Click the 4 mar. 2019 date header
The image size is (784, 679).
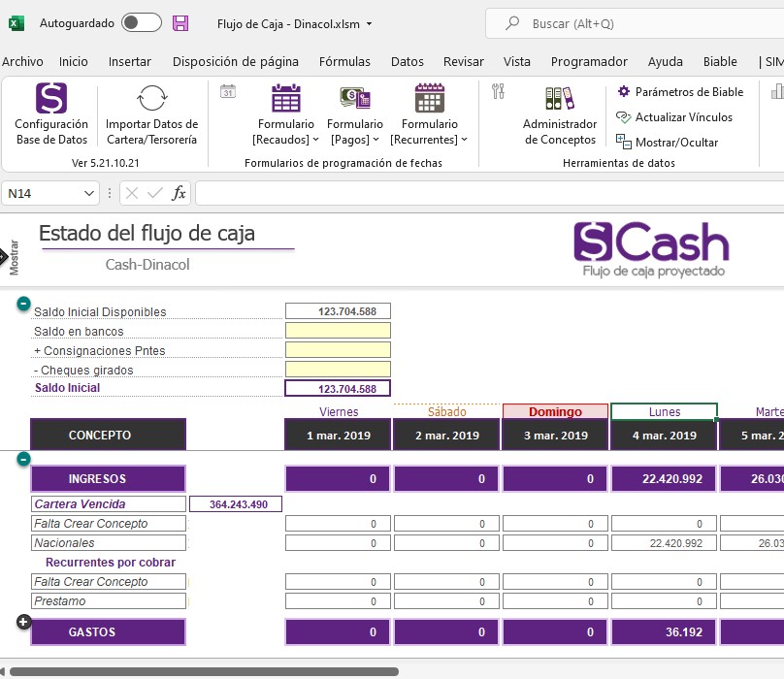pos(664,435)
